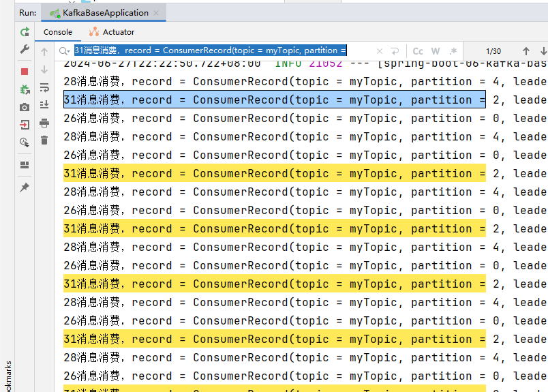548x392 pixels.
Task: Pin the run tab with the pin icon
Action: (25, 187)
